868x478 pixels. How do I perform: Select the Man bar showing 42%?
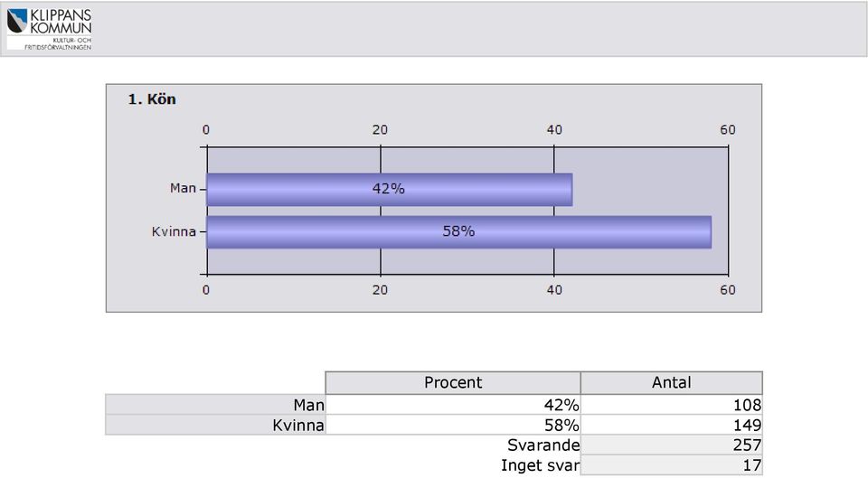(x=389, y=189)
